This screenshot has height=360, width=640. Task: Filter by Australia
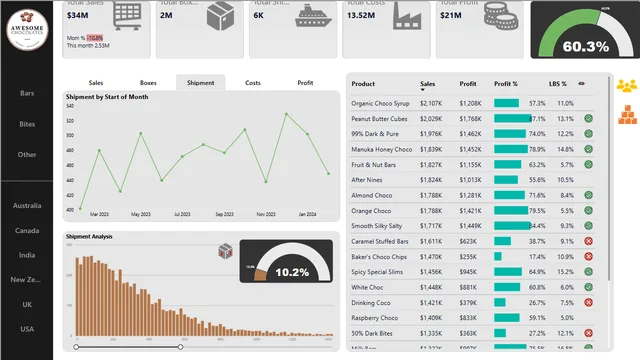27,206
